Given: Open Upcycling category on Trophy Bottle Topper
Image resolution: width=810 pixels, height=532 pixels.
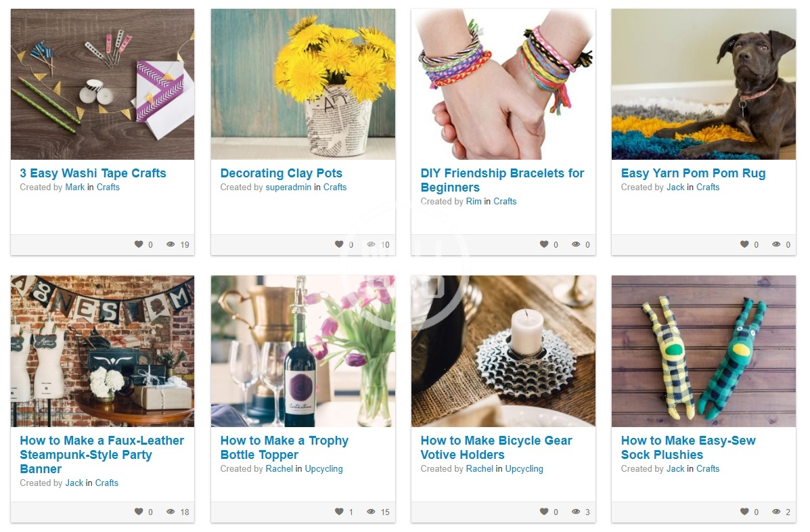Looking at the screenshot, I should tap(323, 469).
